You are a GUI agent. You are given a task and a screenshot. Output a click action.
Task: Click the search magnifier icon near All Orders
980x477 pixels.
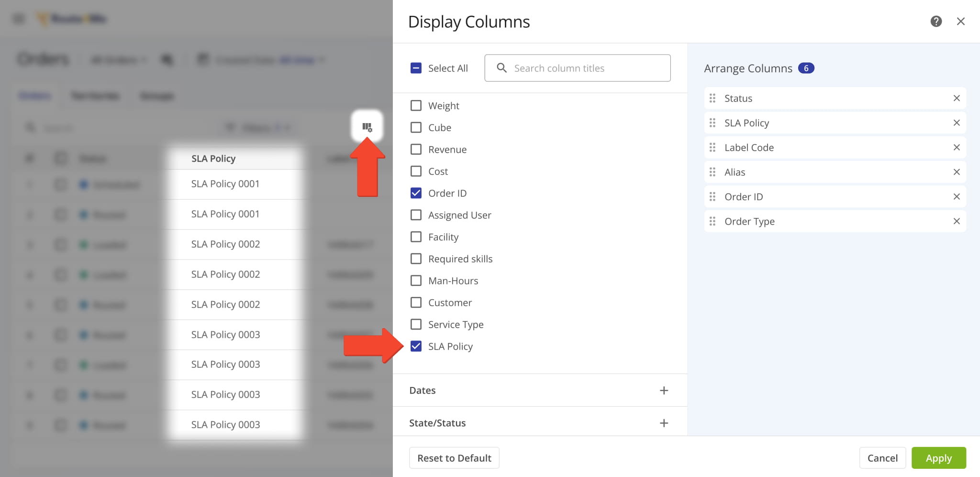(167, 59)
